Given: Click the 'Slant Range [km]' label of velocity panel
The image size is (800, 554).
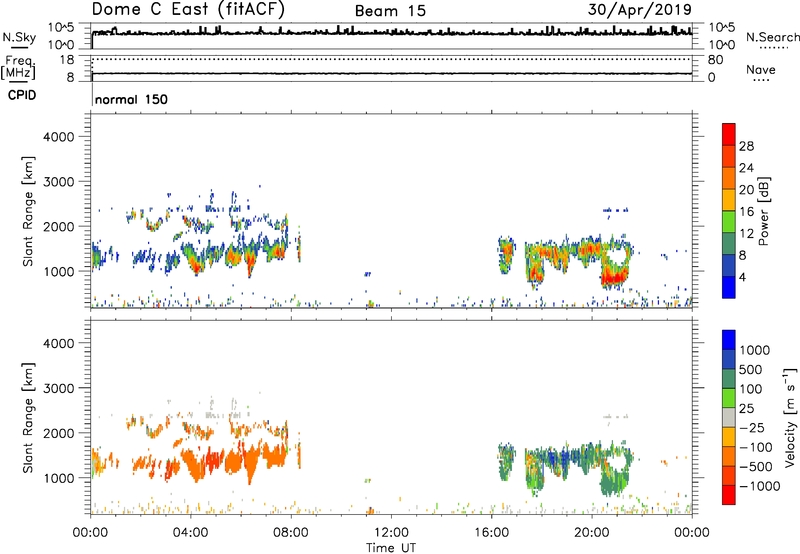Looking at the screenshot, I should pos(28,418).
